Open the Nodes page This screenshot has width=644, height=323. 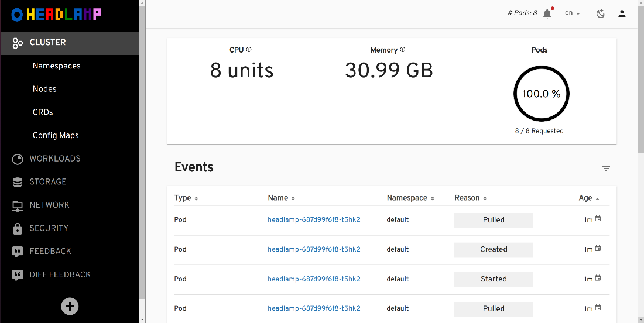point(44,89)
